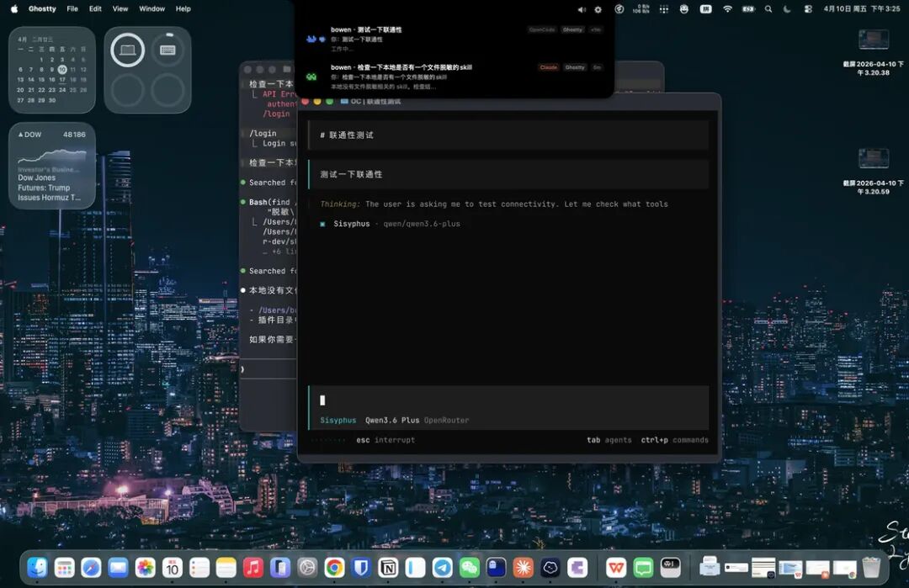Click the '测试一下联通性' user message block
909x588 pixels.
tap(508, 174)
